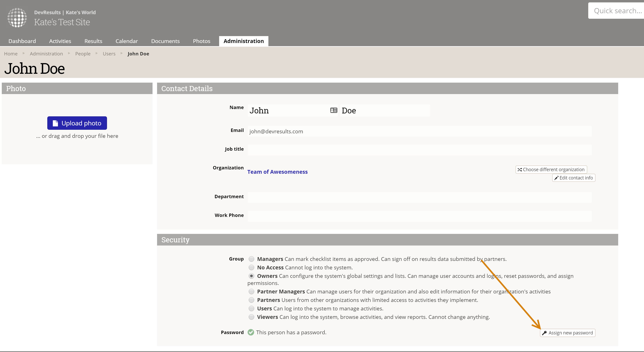This screenshot has height=352, width=644.
Task: Click the DevResults globe logo
Action: (17, 18)
